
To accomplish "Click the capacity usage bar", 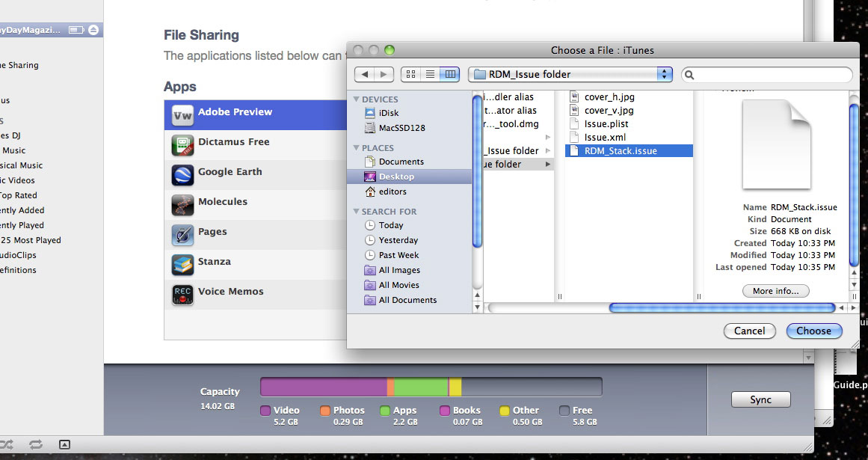I will click(x=431, y=387).
